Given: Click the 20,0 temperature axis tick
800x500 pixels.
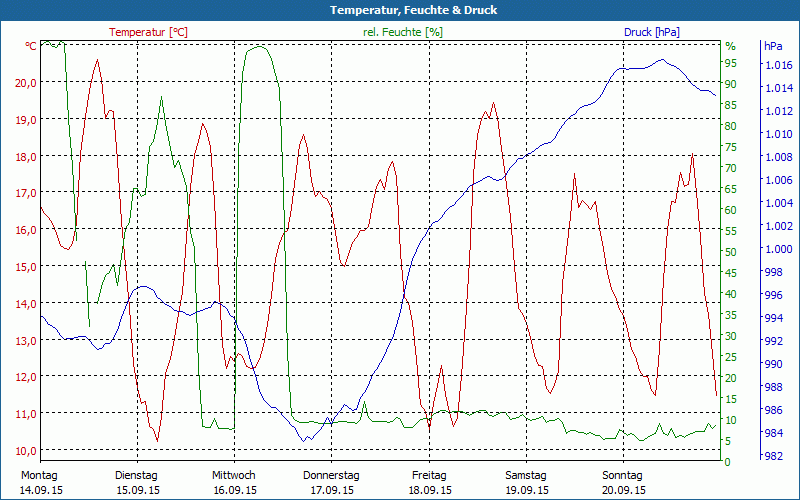Looking at the screenshot, I should point(25,82).
